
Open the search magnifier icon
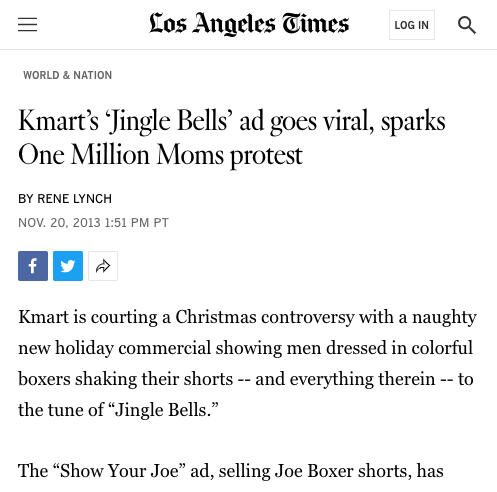coord(467,25)
